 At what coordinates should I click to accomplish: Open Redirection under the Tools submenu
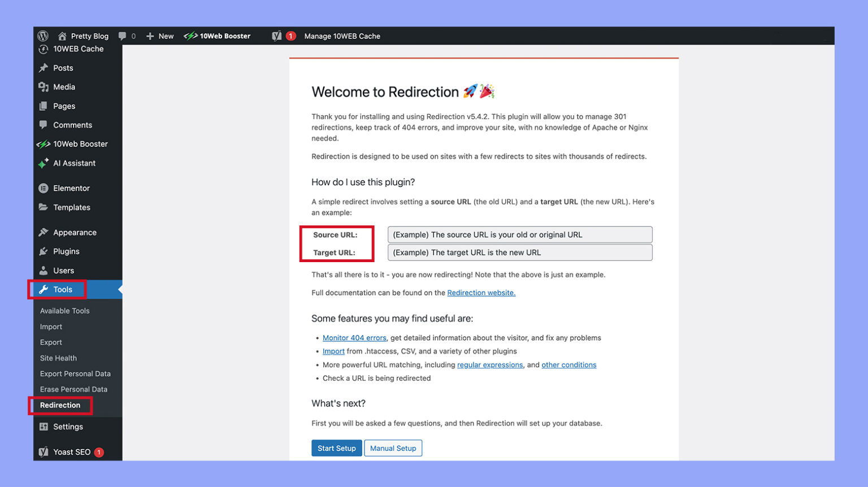pyautogui.click(x=59, y=405)
